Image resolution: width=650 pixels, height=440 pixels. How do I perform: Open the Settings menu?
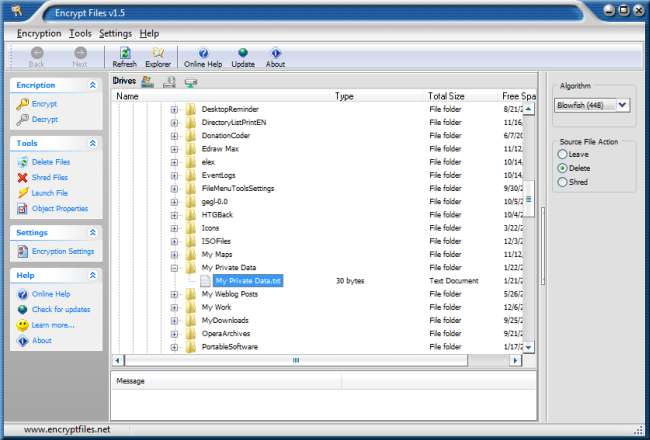115,34
